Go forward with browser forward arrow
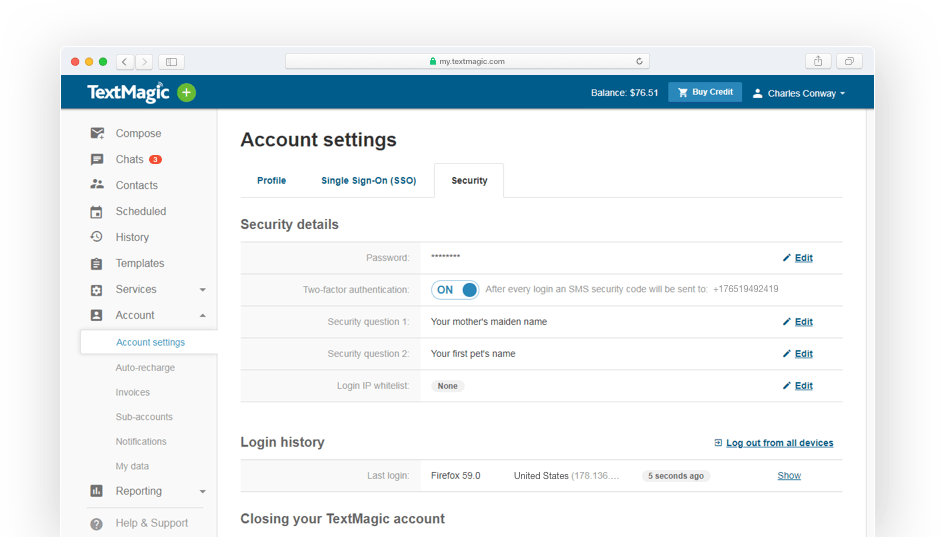This screenshot has width=940, height=537. click(x=144, y=61)
